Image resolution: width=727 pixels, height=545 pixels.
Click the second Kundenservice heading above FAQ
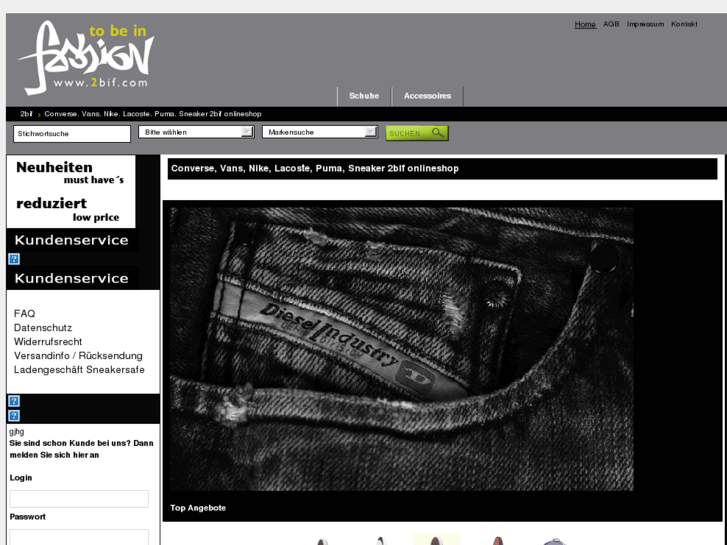point(72,278)
